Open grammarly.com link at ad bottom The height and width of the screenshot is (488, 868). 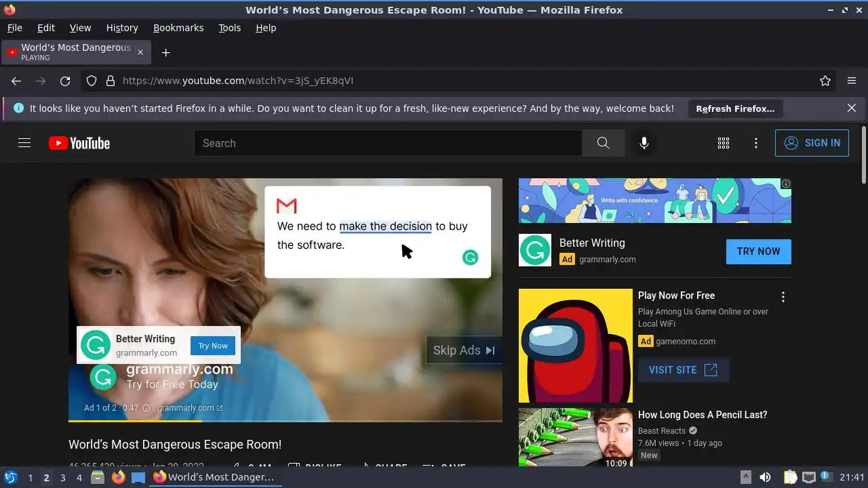[x=190, y=408]
